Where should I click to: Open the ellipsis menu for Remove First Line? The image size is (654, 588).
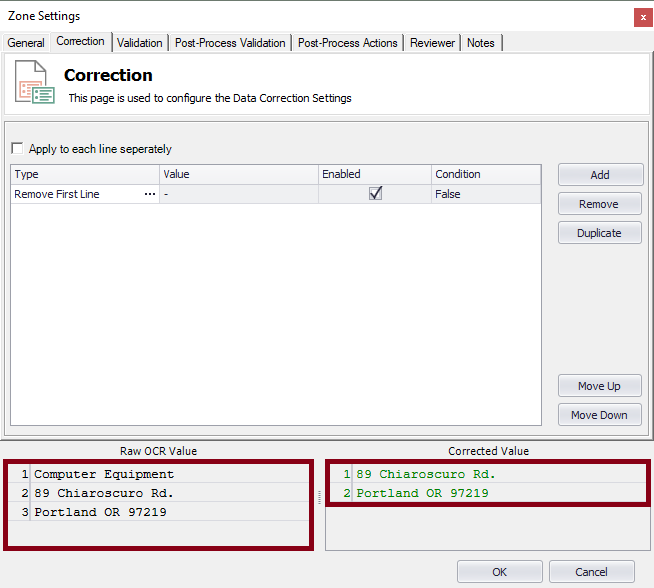[150, 194]
